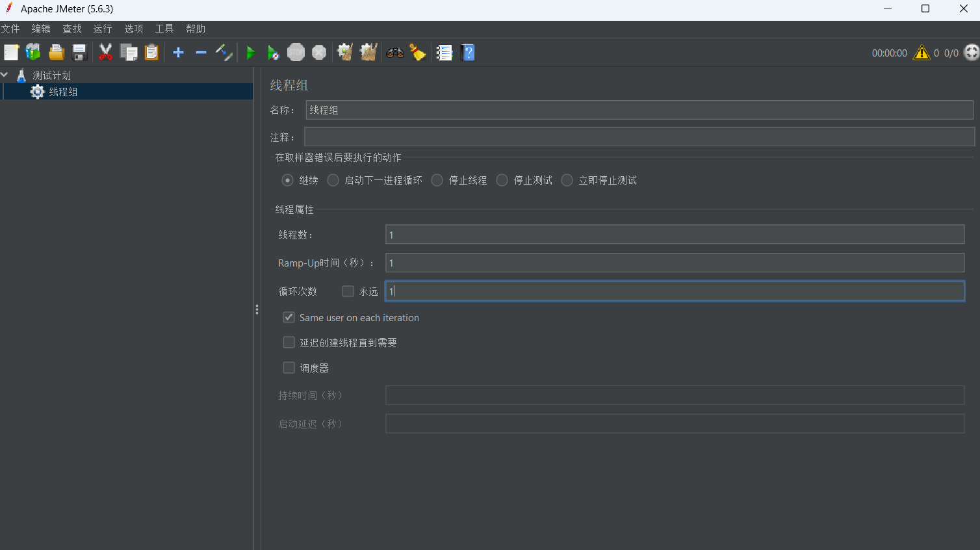Open the 工具 menu
This screenshot has width=980, height=550.
pyautogui.click(x=164, y=29)
